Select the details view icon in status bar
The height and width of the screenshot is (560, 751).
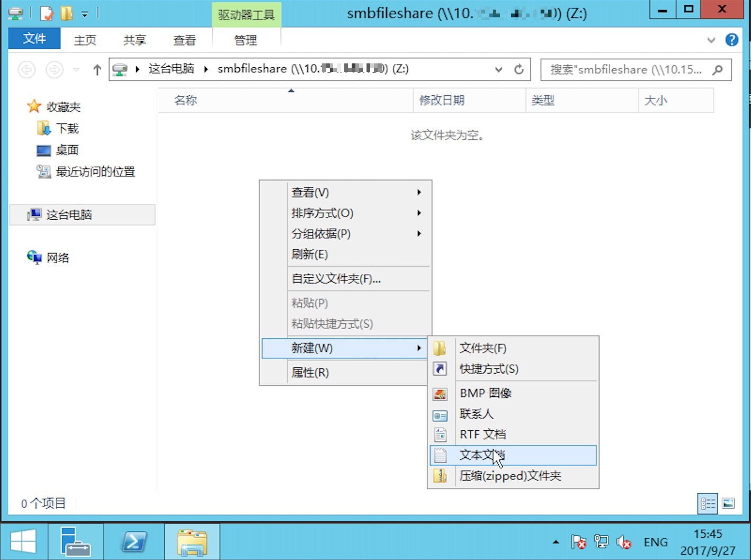[707, 503]
